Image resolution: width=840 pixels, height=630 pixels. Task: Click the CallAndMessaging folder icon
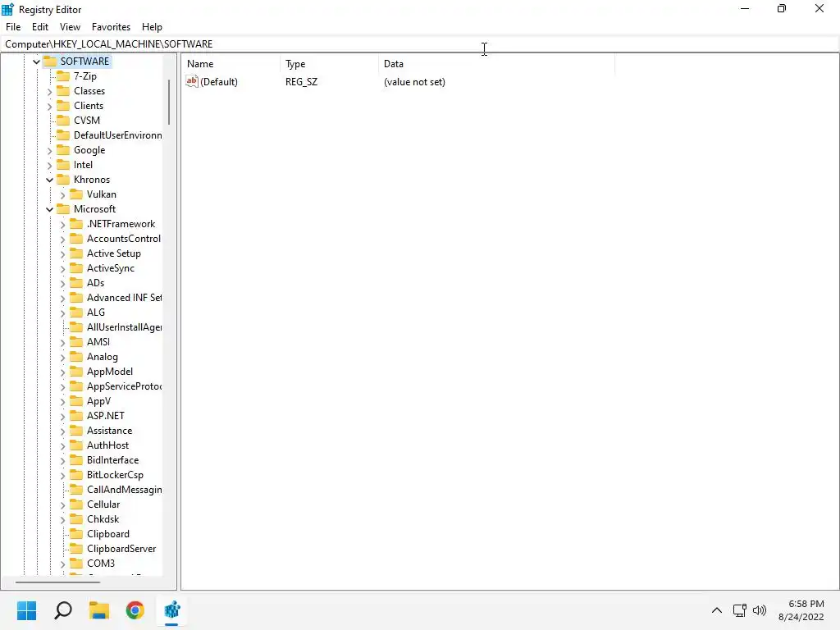tap(76, 489)
